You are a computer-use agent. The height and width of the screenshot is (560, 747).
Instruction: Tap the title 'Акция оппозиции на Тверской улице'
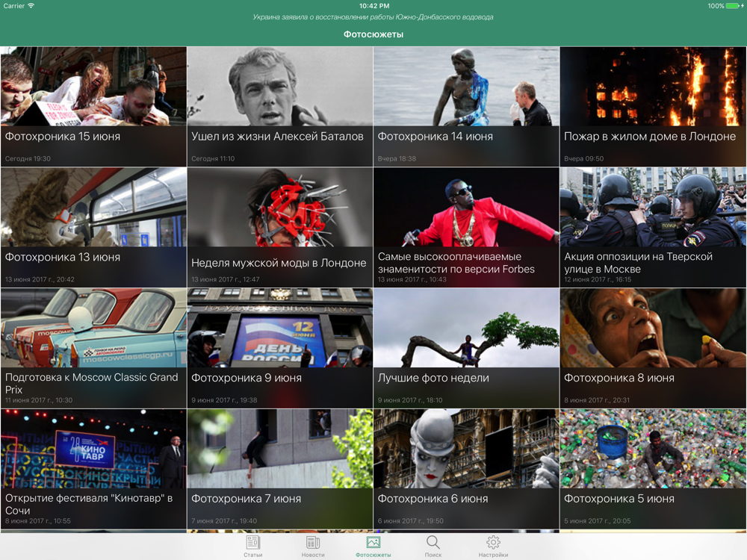(x=639, y=263)
